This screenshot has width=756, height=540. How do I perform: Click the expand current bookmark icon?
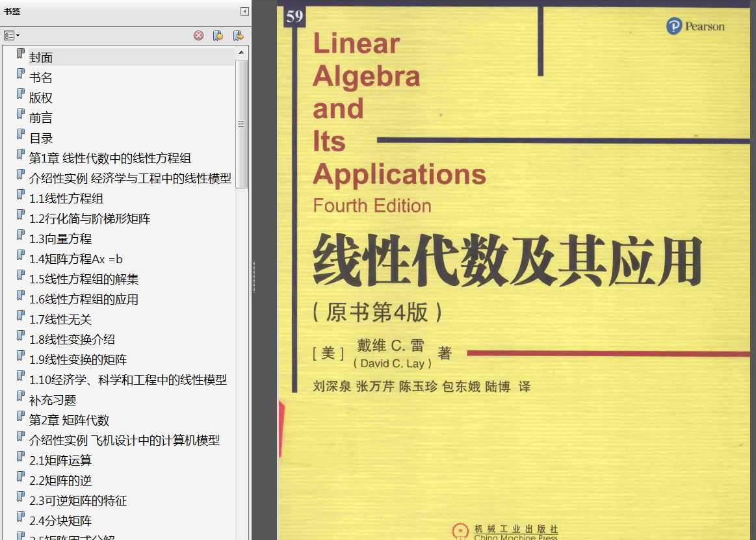pyautogui.click(x=238, y=36)
